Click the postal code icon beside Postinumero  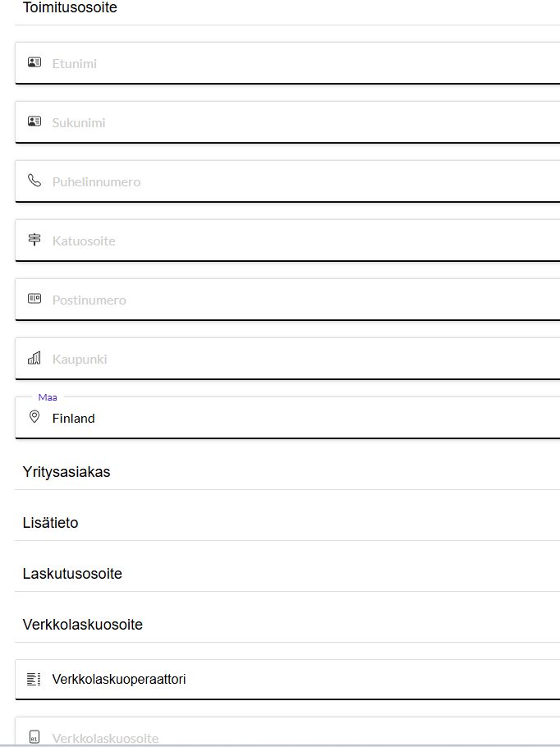[34, 299]
